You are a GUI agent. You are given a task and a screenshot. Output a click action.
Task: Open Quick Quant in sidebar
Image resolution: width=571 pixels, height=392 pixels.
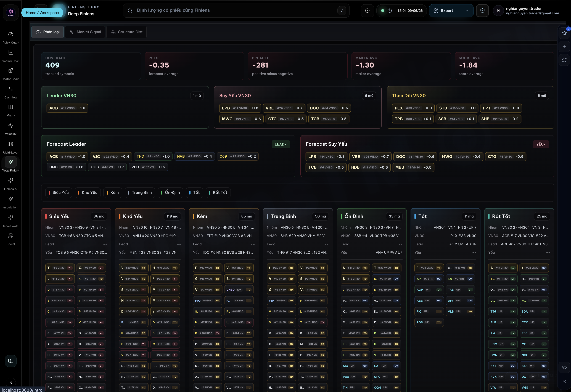(x=10, y=37)
